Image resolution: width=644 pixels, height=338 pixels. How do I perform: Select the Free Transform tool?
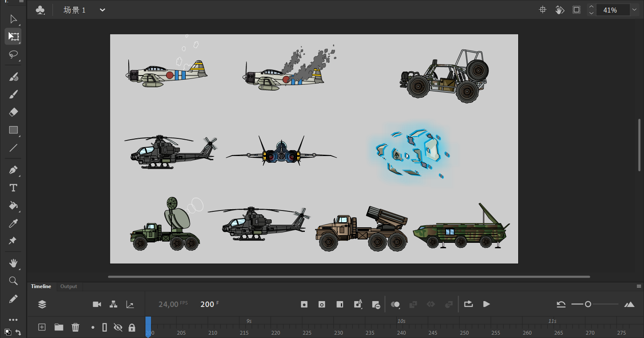[13, 36]
